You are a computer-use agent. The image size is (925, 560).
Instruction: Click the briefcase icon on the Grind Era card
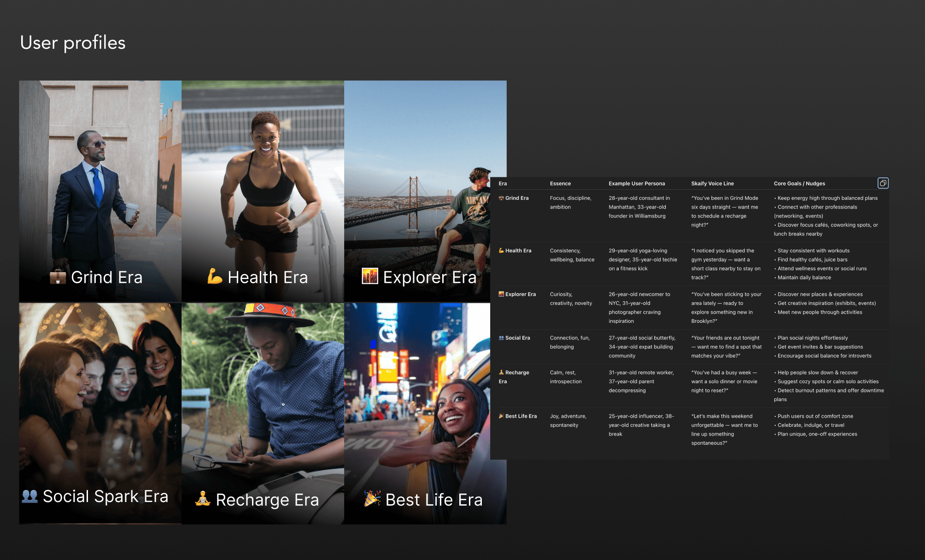(58, 277)
